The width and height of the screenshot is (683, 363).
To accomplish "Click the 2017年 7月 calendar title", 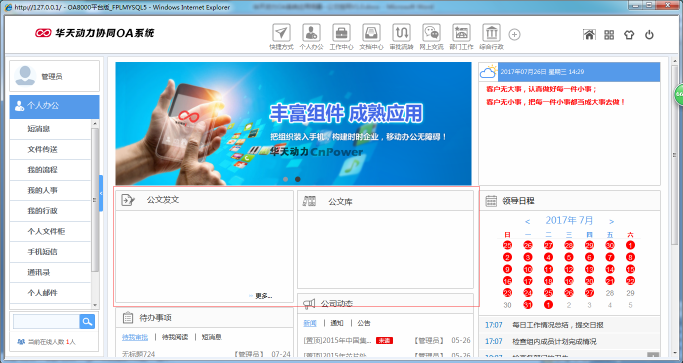I will click(569, 221).
